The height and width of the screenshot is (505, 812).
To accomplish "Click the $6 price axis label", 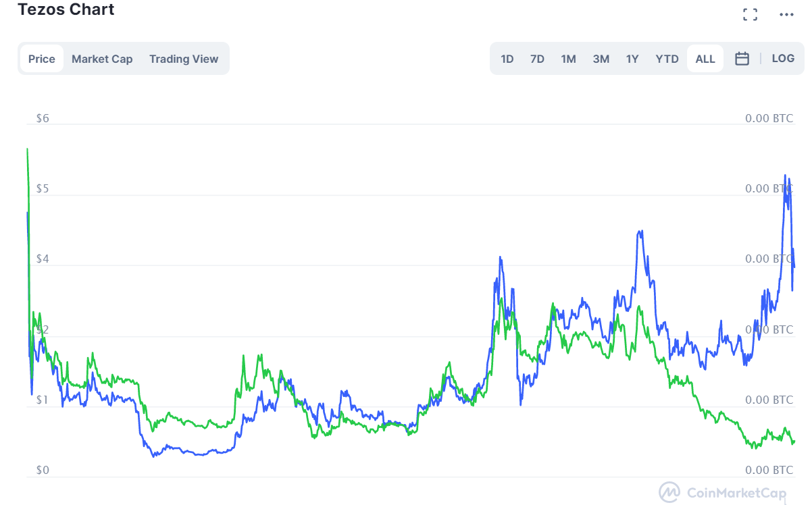I will 43,118.
